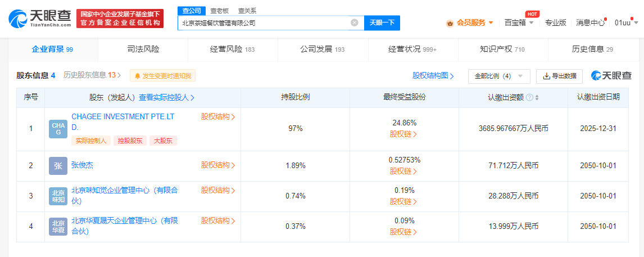Open 股权结构 for CHAGEE INVESTMENT
Screen dimensions: 644x257
click(218, 117)
